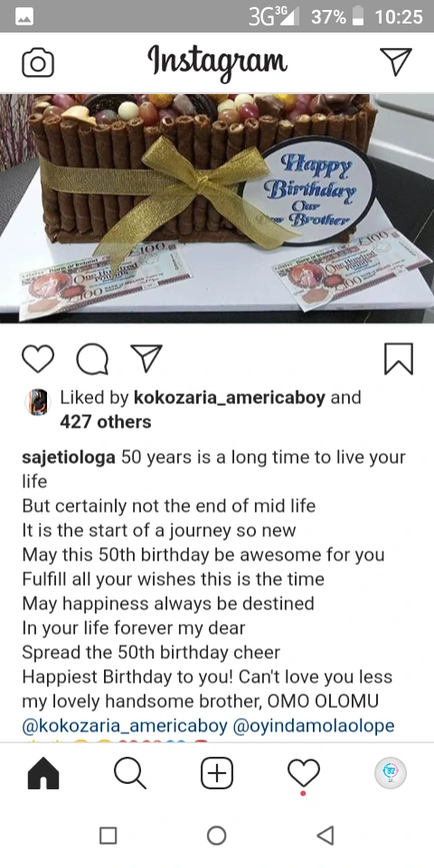434x868 pixels.
Task: Open your profile avatar tab
Action: (x=391, y=773)
